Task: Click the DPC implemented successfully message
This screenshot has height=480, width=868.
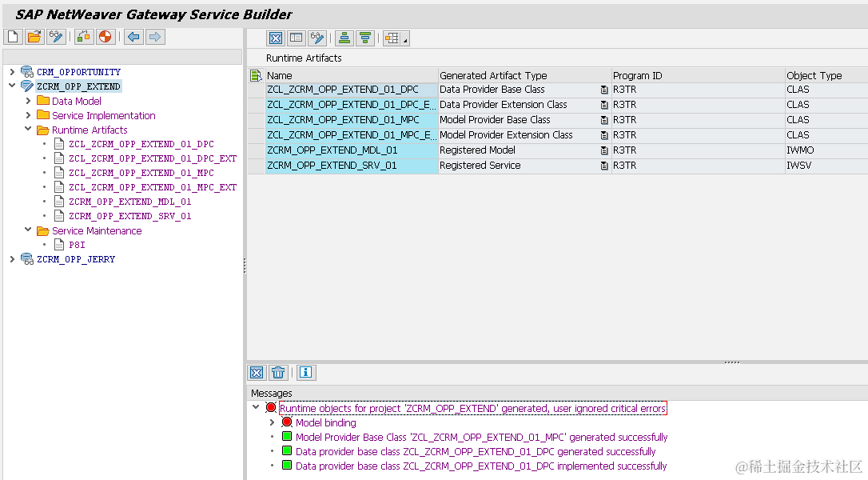Action: click(481, 466)
